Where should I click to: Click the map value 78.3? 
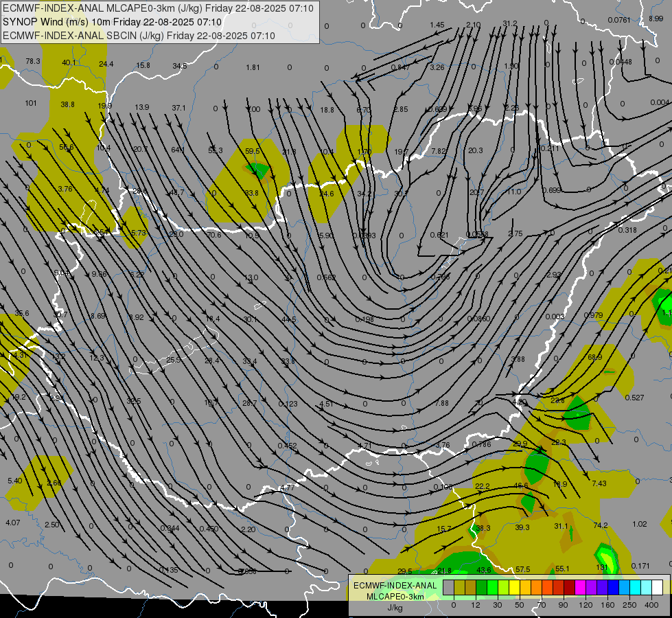click(x=33, y=61)
